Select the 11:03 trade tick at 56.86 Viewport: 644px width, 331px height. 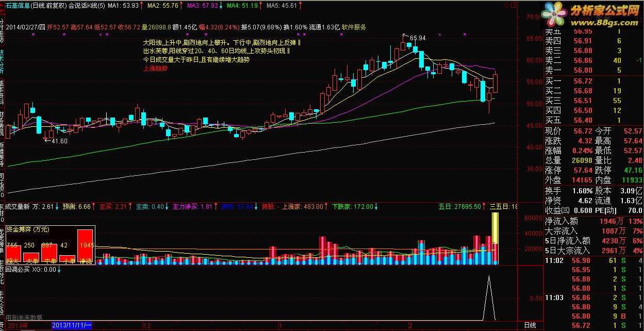[593, 297]
